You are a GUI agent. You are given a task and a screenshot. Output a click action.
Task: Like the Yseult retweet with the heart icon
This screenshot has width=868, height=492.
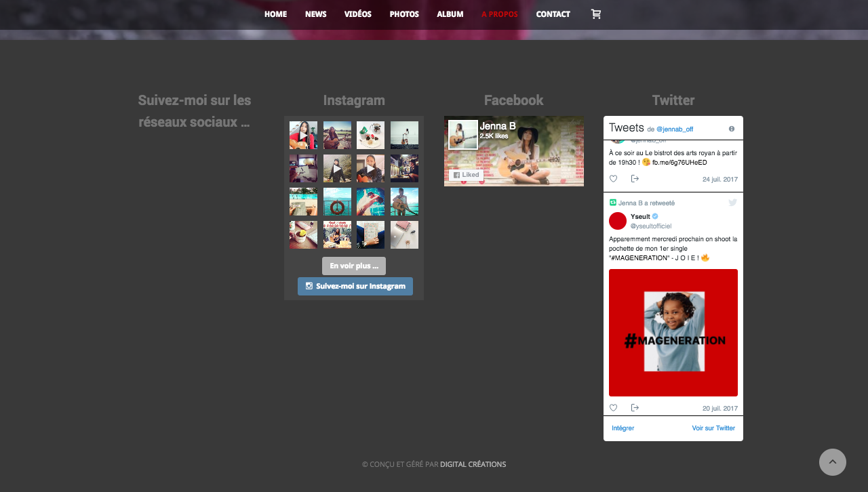tap(614, 408)
